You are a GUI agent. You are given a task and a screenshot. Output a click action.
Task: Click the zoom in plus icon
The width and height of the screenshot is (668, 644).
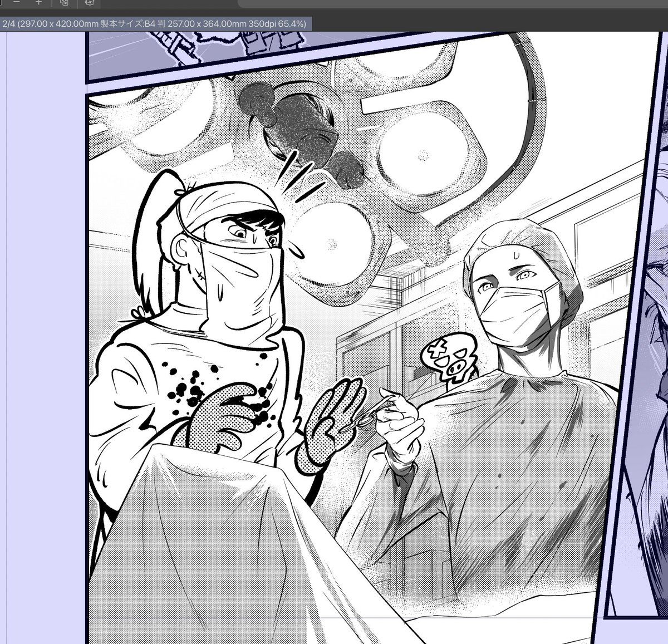point(38,2)
